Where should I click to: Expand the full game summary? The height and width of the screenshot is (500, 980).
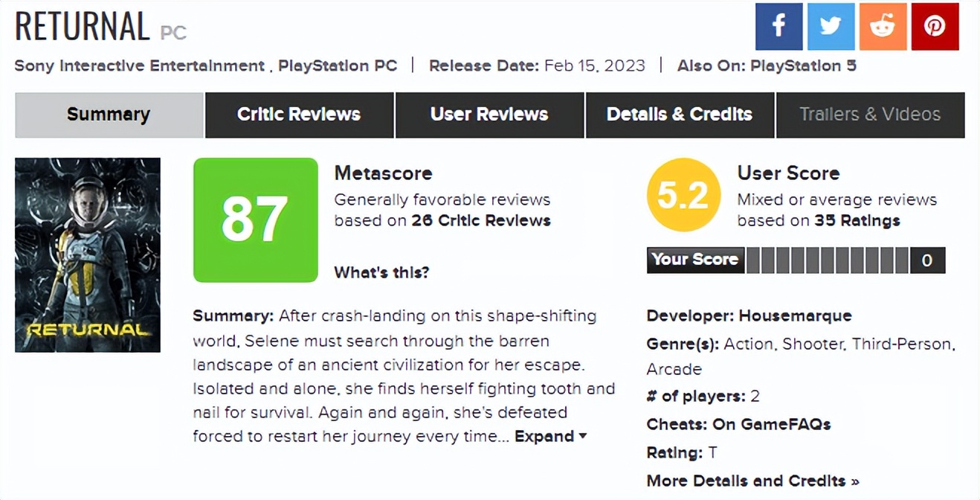point(550,437)
